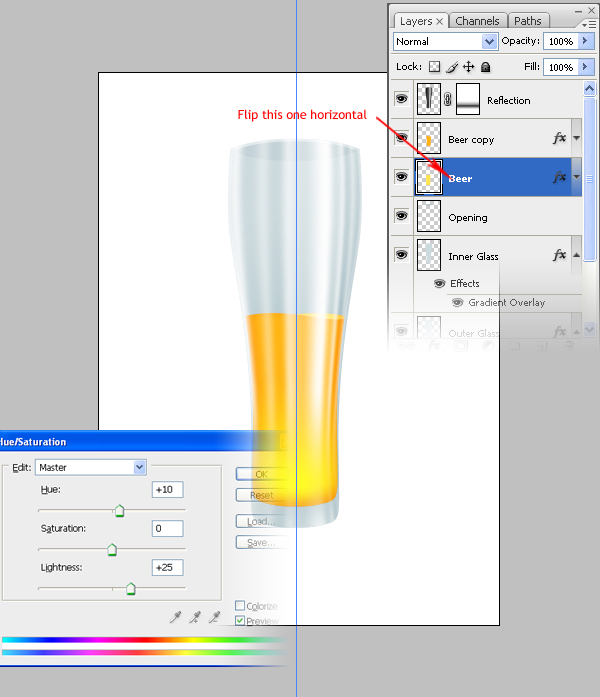The height and width of the screenshot is (697, 600).
Task: Click the Lightness value input field
Action: (x=167, y=567)
